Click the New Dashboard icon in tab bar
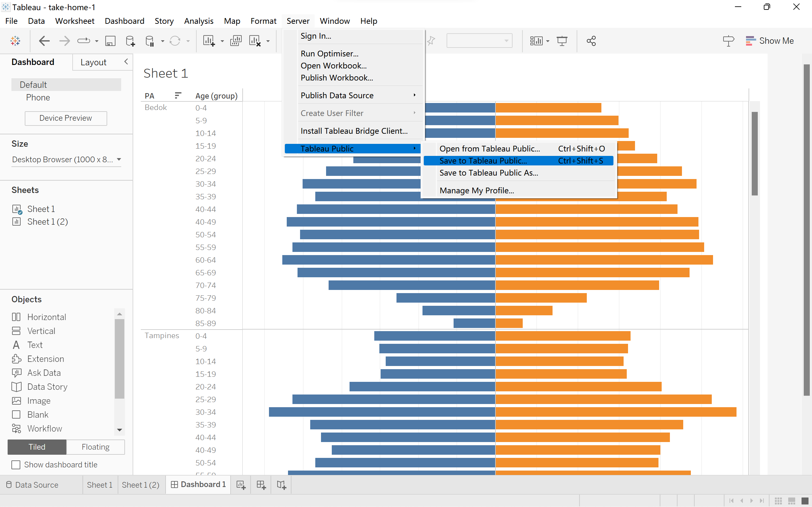 [261, 485]
